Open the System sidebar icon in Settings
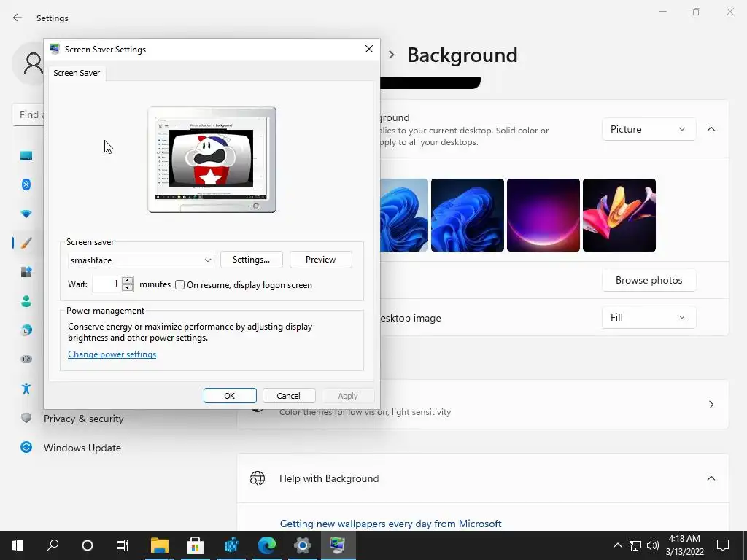The height and width of the screenshot is (560, 747). 26,155
